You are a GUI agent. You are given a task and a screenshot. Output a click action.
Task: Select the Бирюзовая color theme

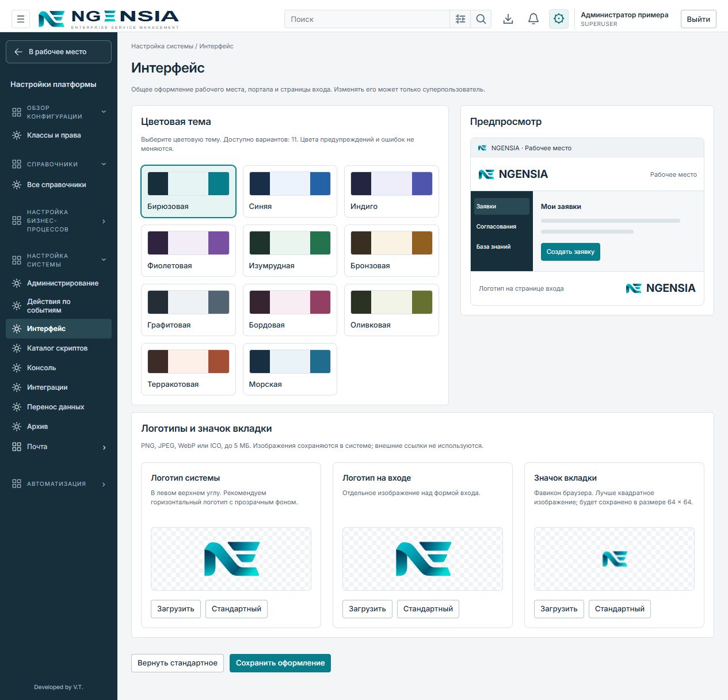point(188,192)
